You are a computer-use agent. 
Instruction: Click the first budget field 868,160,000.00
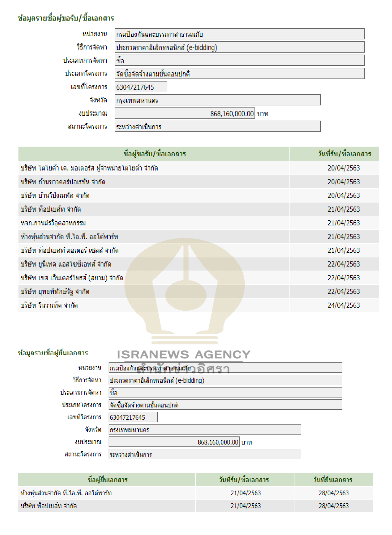click(x=185, y=113)
